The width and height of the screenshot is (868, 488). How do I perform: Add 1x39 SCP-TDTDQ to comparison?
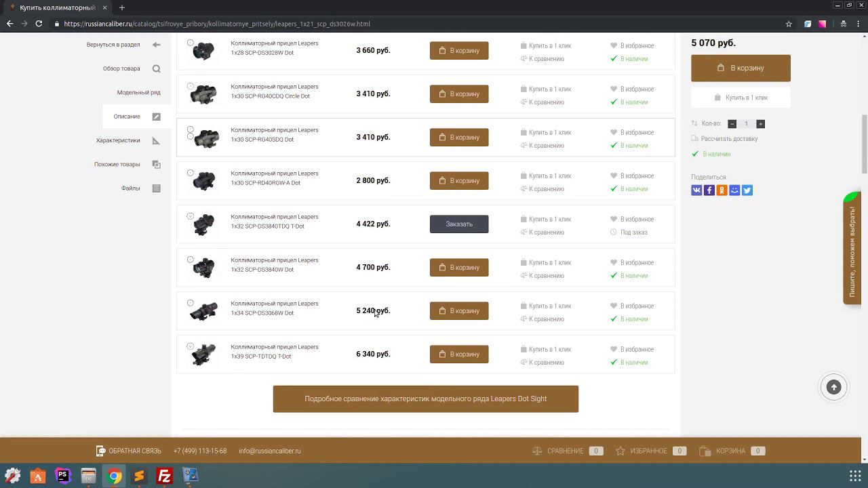(542, 363)
